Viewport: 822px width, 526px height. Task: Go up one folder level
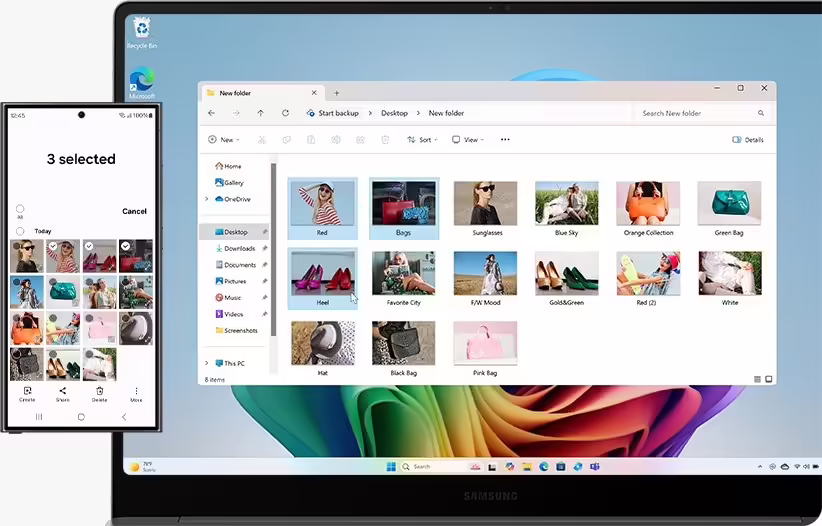(261, 113)
